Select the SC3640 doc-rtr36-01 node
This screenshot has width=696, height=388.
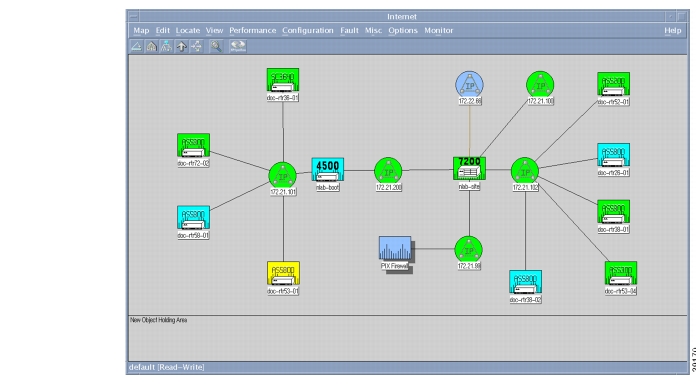pyautogui.click(x=283, y=80)
